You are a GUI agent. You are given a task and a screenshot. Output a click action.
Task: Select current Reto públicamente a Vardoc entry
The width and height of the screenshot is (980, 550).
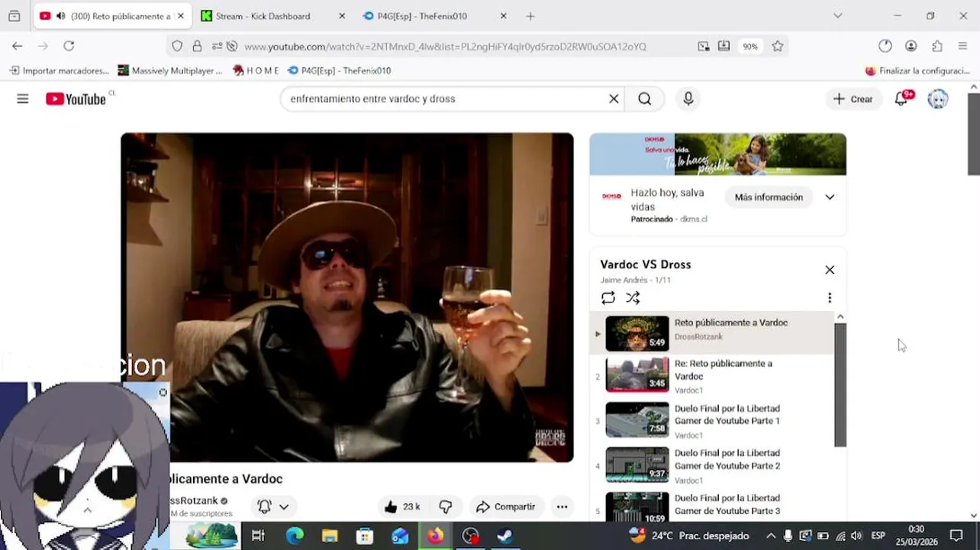point(712,333)
